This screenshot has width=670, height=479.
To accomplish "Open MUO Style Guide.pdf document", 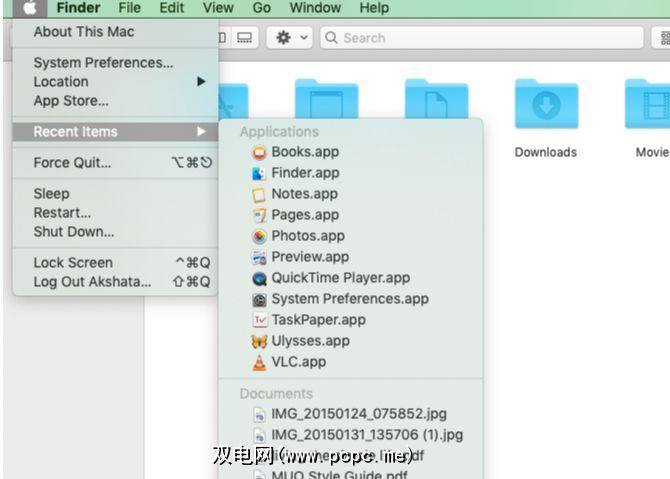I will pyautogui.click(x=350, y=474).
